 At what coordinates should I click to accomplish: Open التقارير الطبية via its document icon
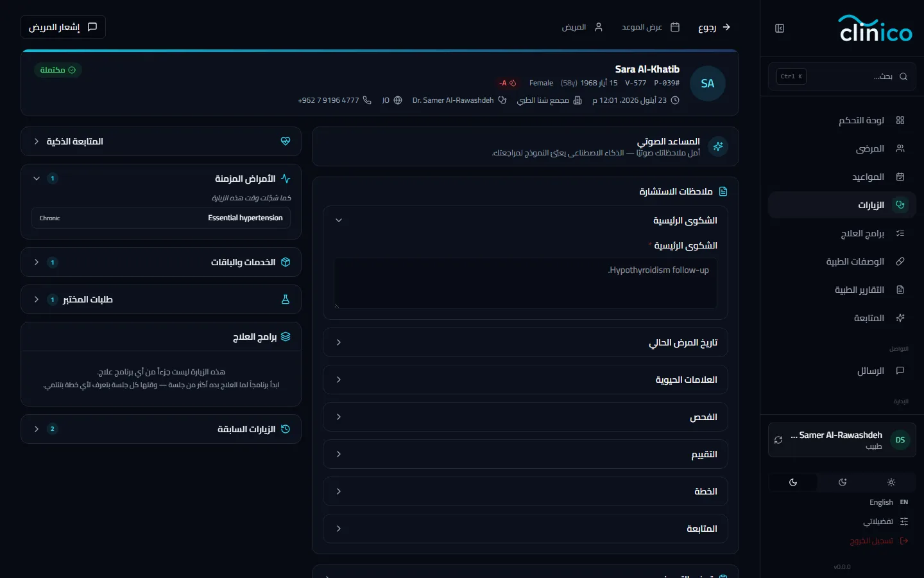[900, 290]
